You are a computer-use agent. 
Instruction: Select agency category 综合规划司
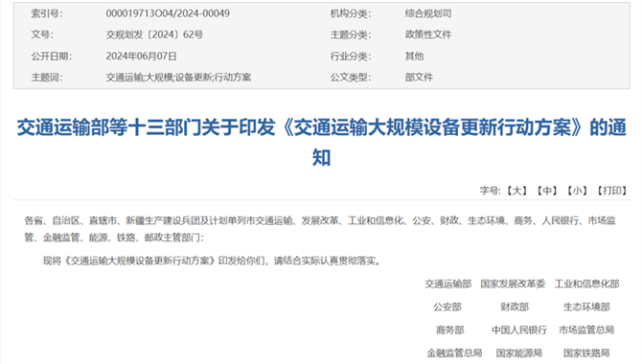tap(428, 13)
